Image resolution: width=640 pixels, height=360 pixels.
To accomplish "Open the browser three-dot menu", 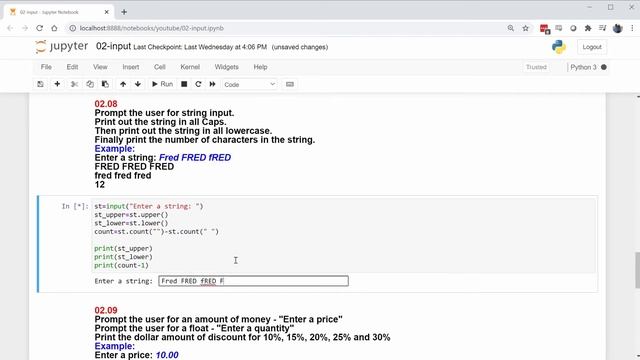I will (632, 28).
